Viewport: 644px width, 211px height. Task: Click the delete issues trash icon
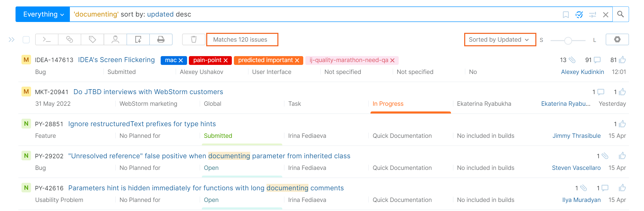(194, 39)
